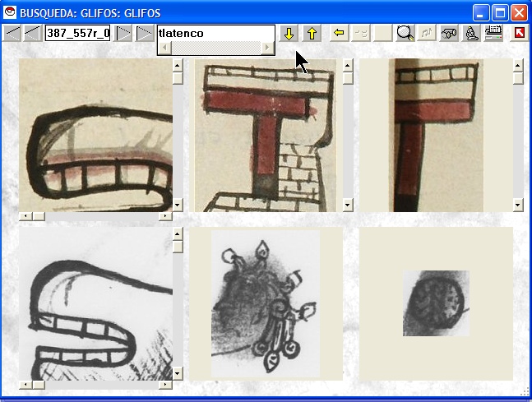Go to last record arrow button
This screenshot has height=402, width=532.
pos(145,34)
